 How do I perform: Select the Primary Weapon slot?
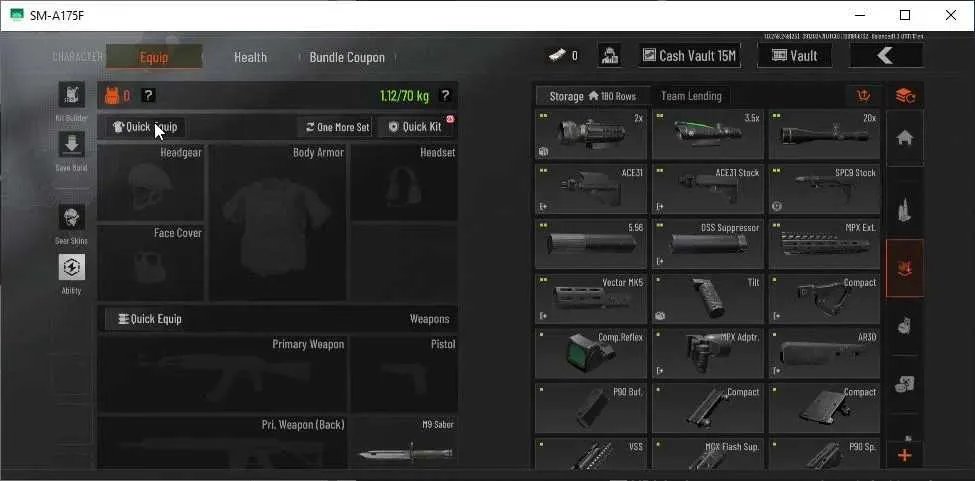coord(223,374)
